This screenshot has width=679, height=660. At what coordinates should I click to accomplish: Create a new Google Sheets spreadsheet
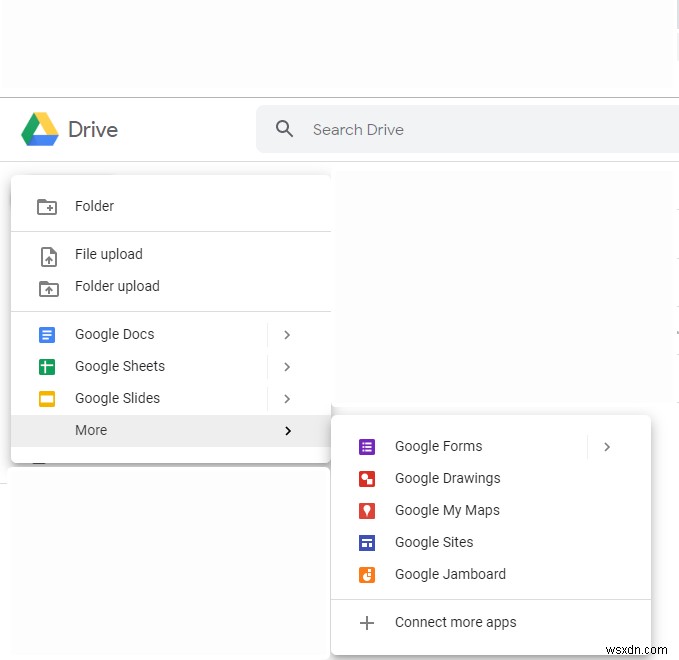139,366
